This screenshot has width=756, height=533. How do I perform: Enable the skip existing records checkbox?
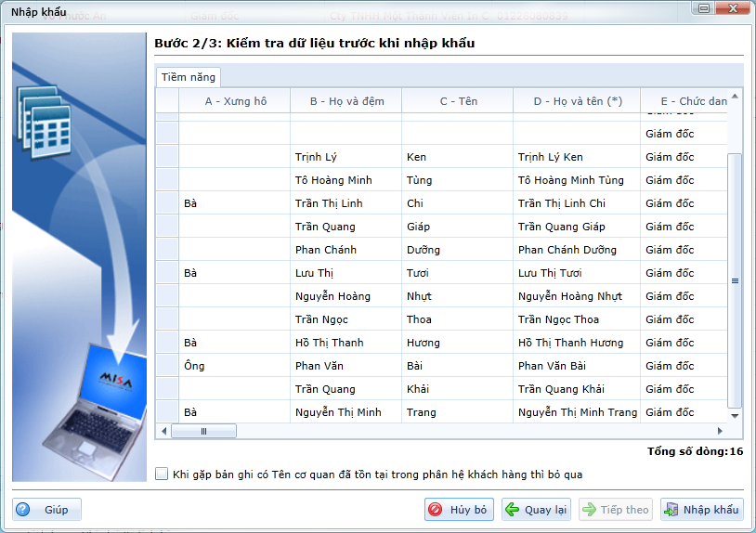(163, 474)
